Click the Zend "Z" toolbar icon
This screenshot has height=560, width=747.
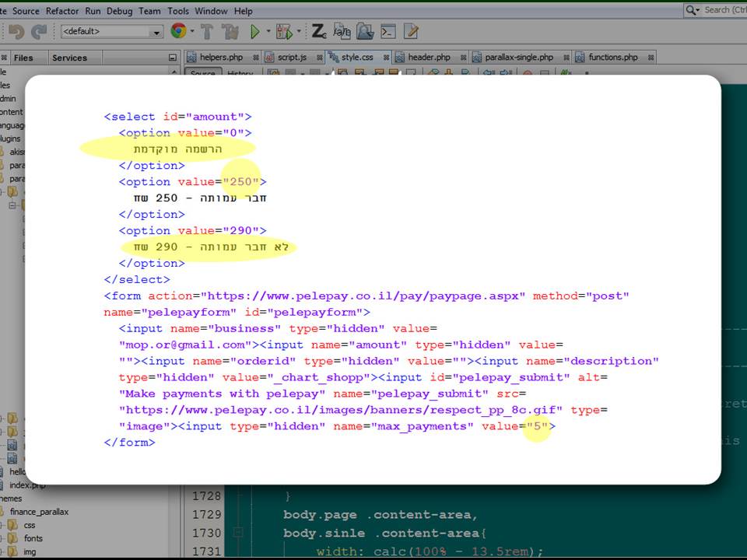coord(318,31)
